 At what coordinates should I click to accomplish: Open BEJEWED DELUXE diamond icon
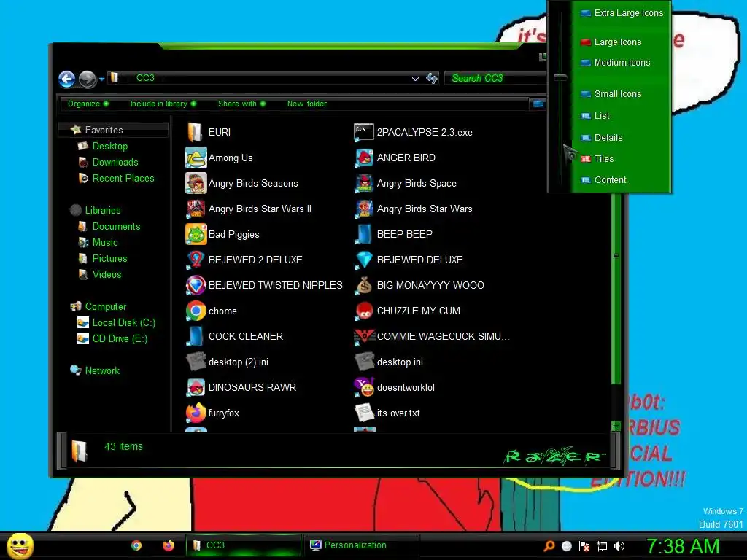click(x=365, y=260)
